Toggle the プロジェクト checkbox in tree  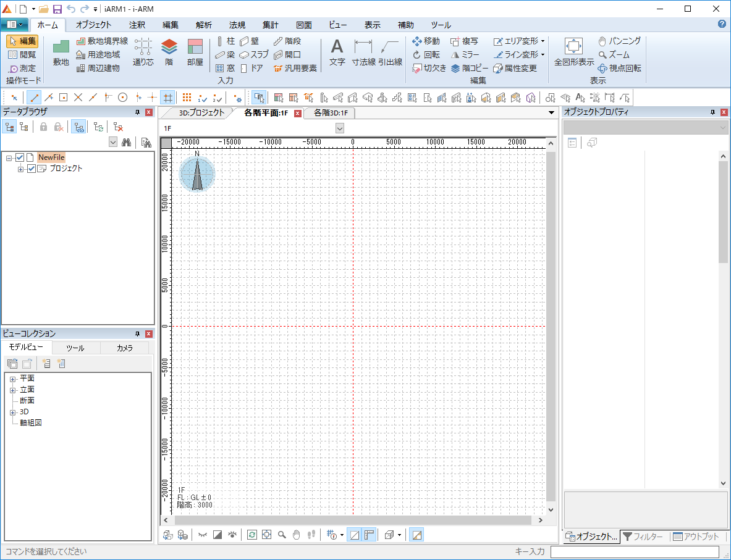32,169
